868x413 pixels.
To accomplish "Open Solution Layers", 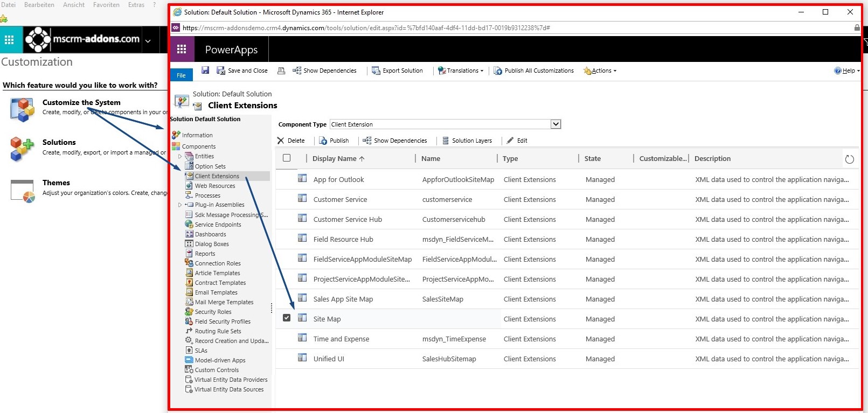I will coord(467,141).
